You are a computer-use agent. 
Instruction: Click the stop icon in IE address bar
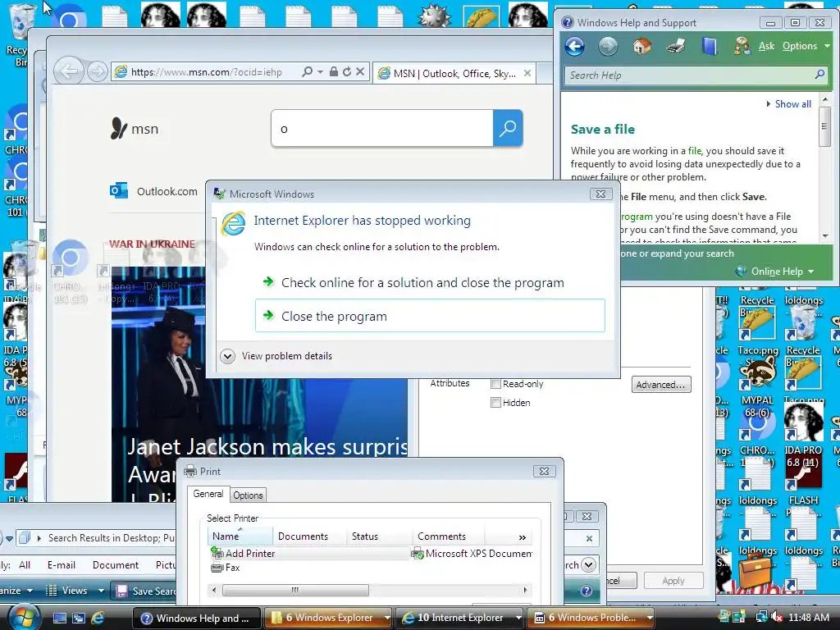(361, 72)
